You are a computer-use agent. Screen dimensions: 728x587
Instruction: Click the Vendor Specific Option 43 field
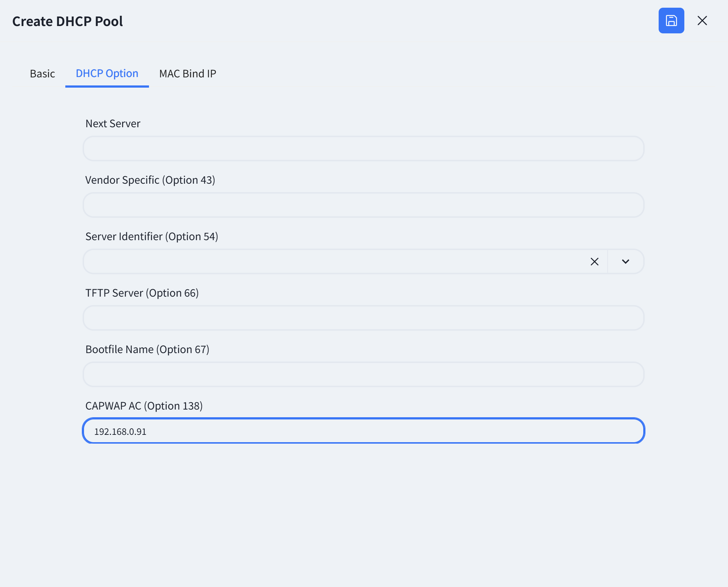[364, 205]
